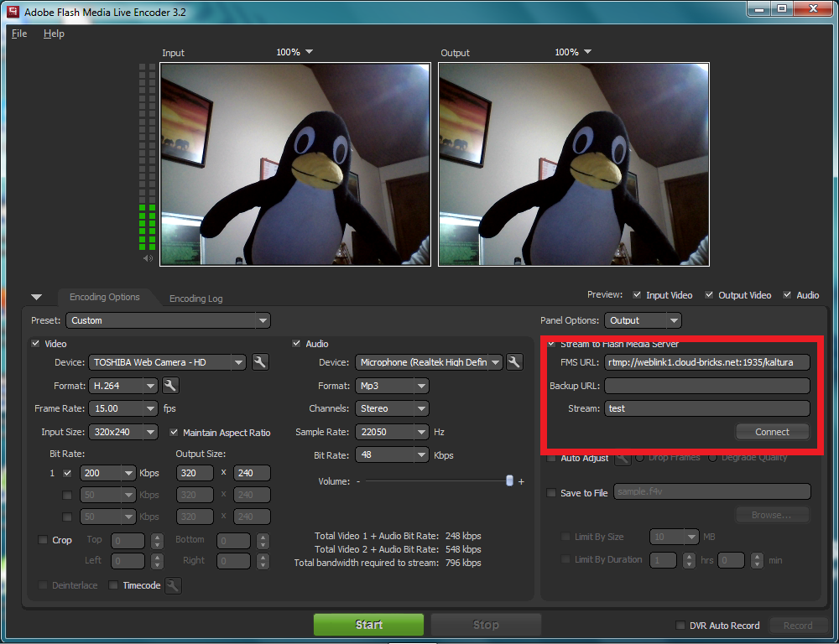Open the Channels dropdown

392,408
